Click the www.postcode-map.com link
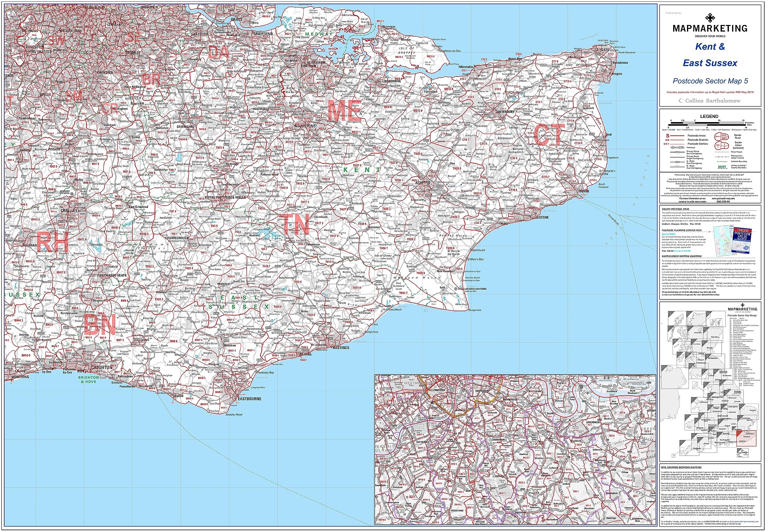770x532 pixels. tap(723, 199)
